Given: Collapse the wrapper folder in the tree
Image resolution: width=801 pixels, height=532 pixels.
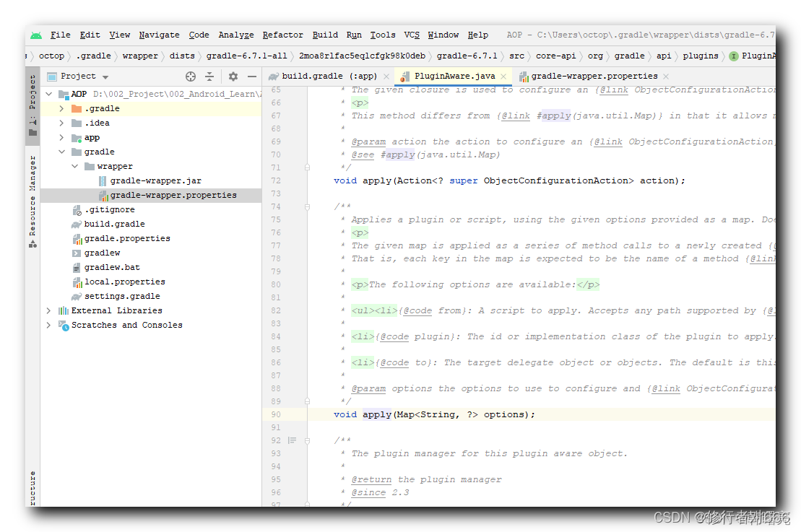Looking at the screenshot, I should coord(74,166).
